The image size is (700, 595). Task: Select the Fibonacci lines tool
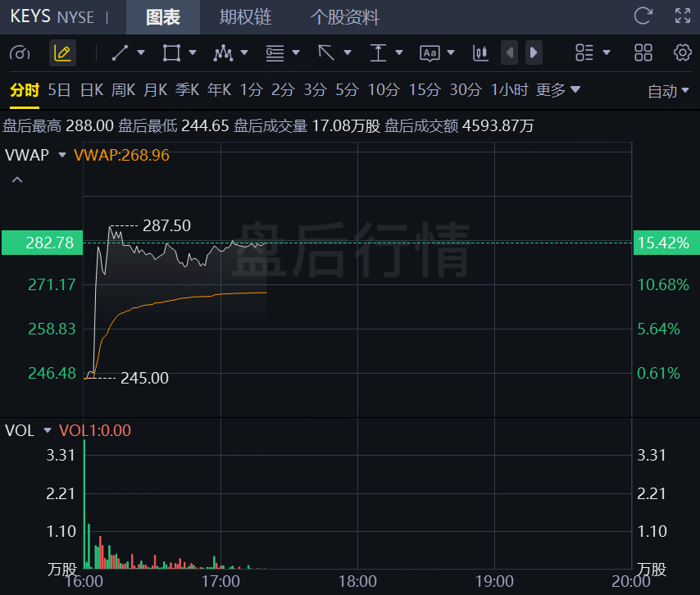pyautogui.click(x=275, y=53)
